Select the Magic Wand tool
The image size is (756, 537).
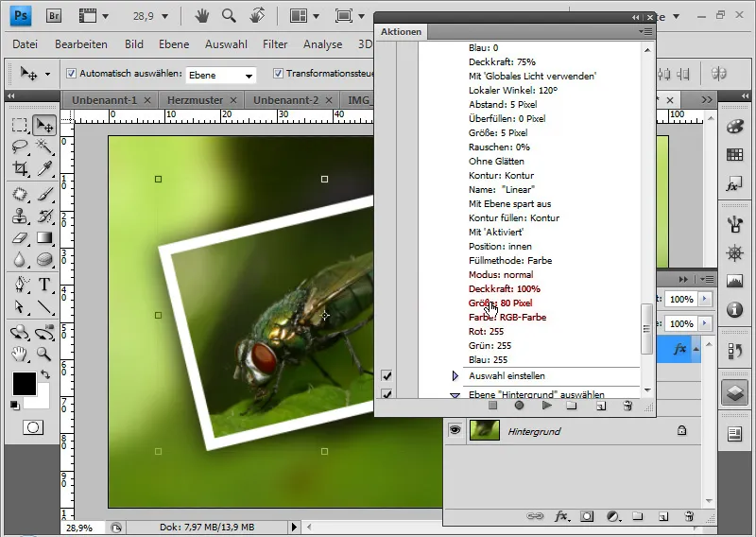pyautogui.click(x=44, y=147)
